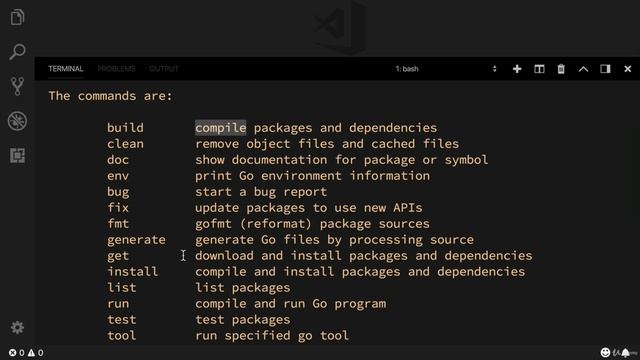Open the notifications bell icon
640x360 pixels.
[626, 352]
